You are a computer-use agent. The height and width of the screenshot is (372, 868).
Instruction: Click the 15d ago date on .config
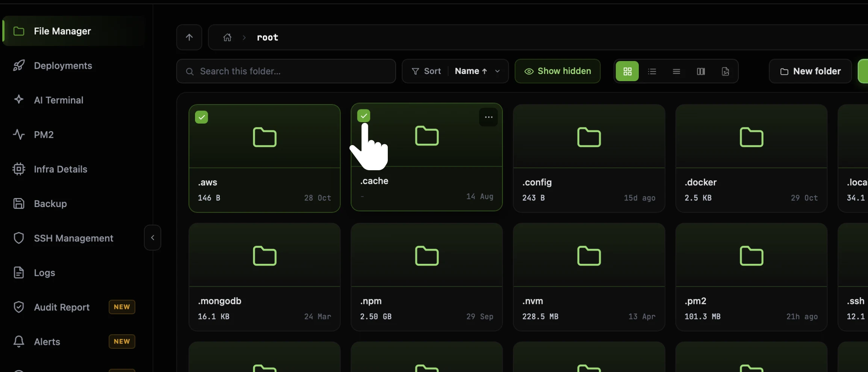[x=640, y=198]
